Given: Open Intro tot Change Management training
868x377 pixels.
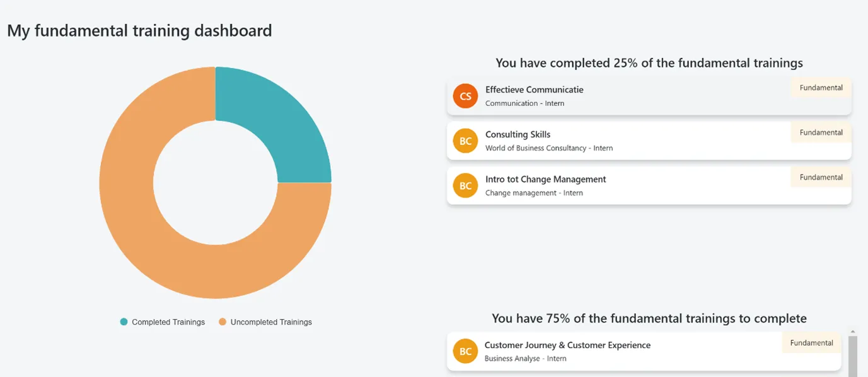Looking at the screenshot, I should 545,179.
